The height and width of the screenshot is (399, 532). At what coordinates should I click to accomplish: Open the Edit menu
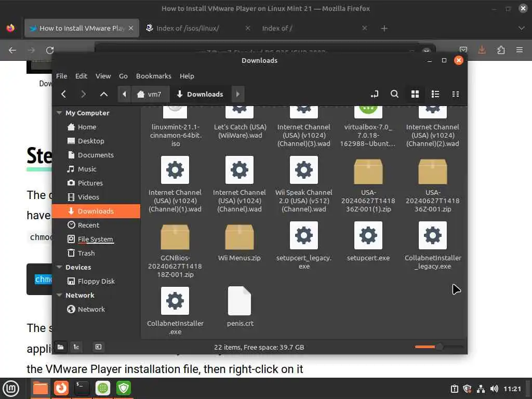[81, 76]
